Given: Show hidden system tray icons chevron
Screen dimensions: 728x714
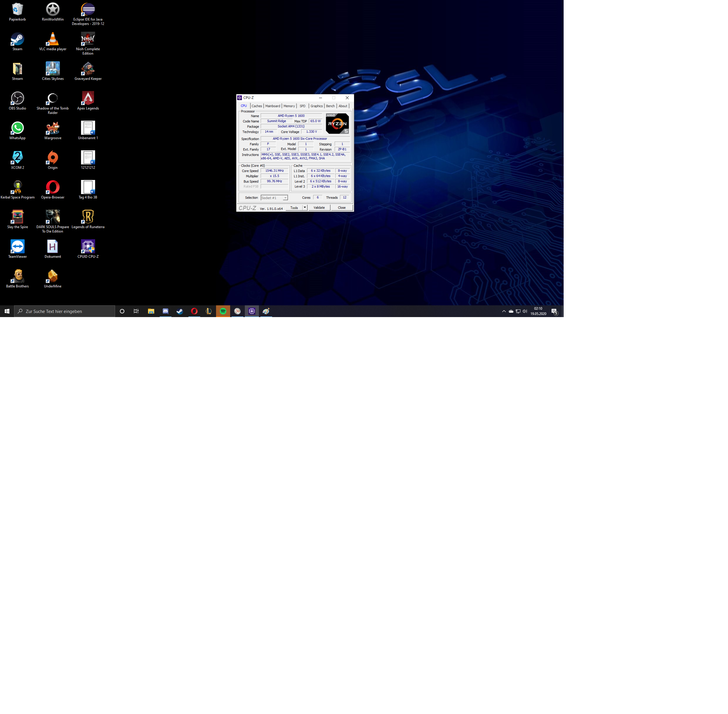Looking at the screenshot, I should [x=503, y=311].
